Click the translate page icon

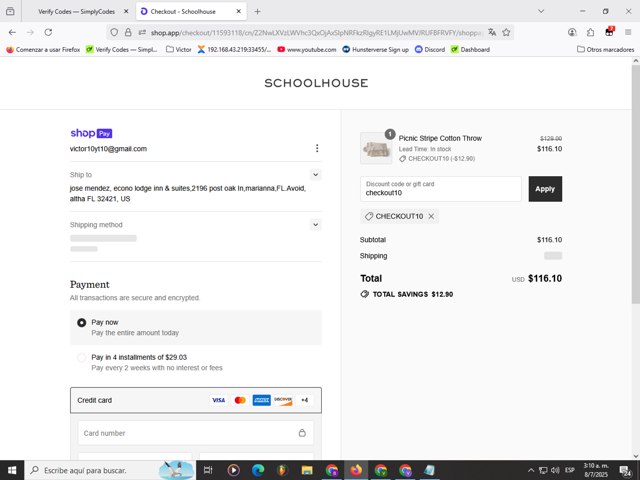coord(492,32)
